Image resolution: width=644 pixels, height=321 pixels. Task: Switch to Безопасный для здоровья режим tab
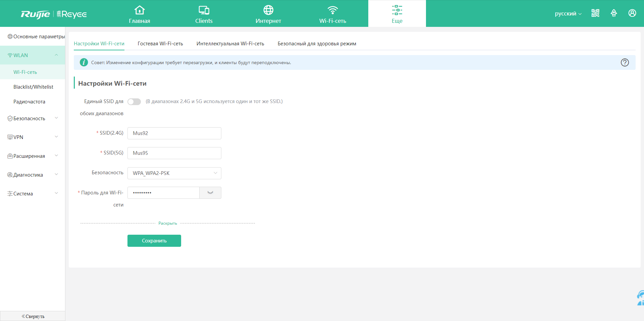pos(317,44)
